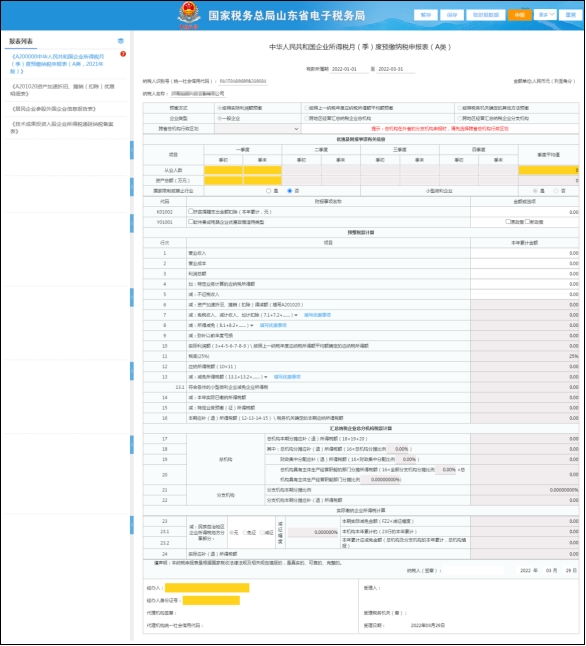The height and width of the screenshot is (646, 586).
Task: Select 跨地区经营汇总纳税企业分支机构 radio
Action: 459,118
